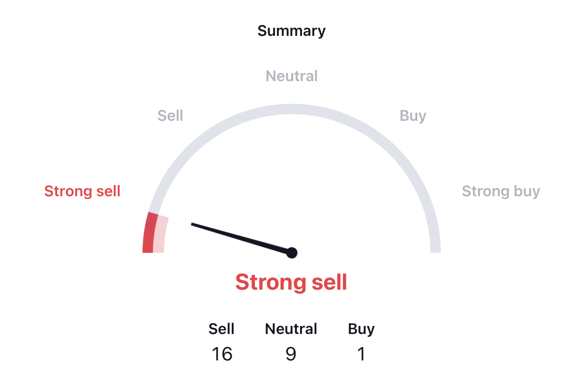Select the small red Strong sell gauge label
Image resolution: width=588 pixels, height=384 pixels.
point(83,191)
